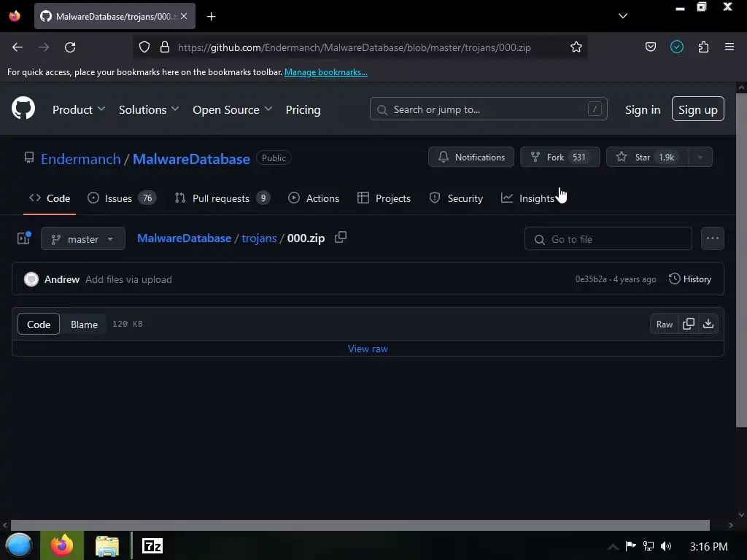Viewport: 747px width, 560px height.
Task: Close the MalwareDatabase browser tab
Action: point(184,16)
